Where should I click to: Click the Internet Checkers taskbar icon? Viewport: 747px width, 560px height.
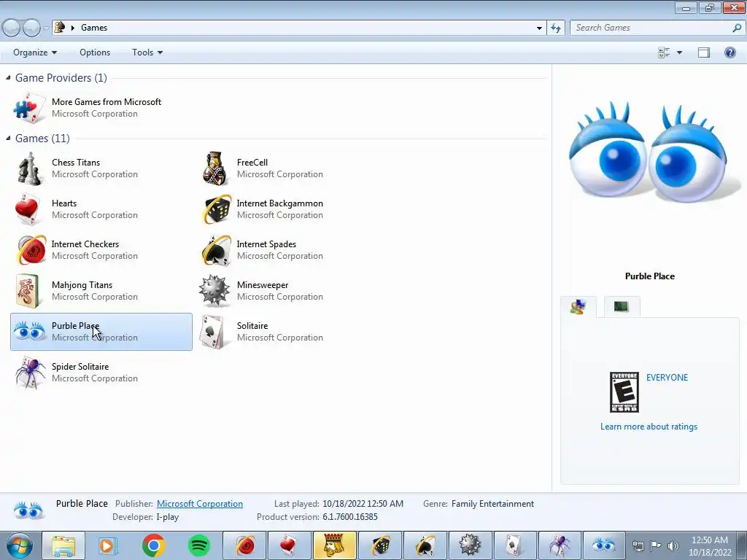(x=244, y=545)
